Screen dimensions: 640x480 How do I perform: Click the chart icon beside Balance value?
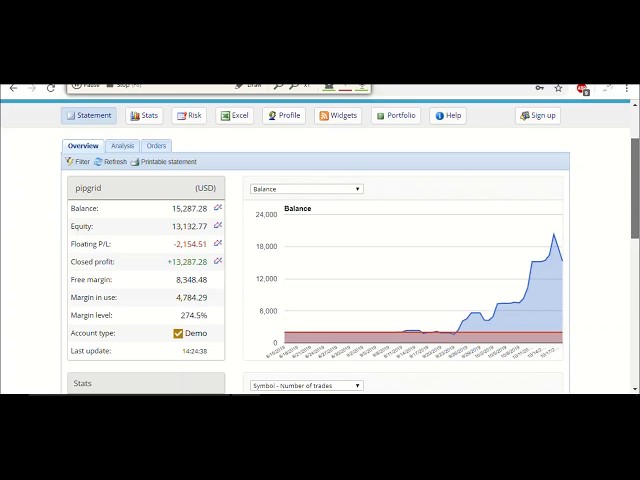217,208
